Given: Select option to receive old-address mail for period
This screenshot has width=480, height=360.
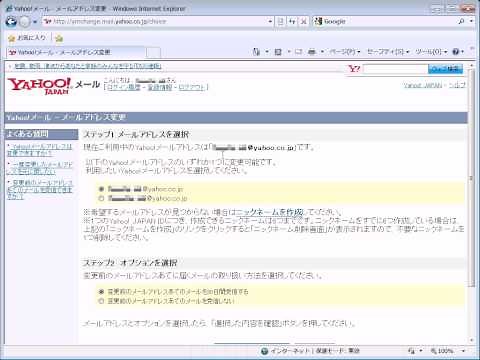Looking at the screenshot, I should pyautogui.click(x=101, y=292).
